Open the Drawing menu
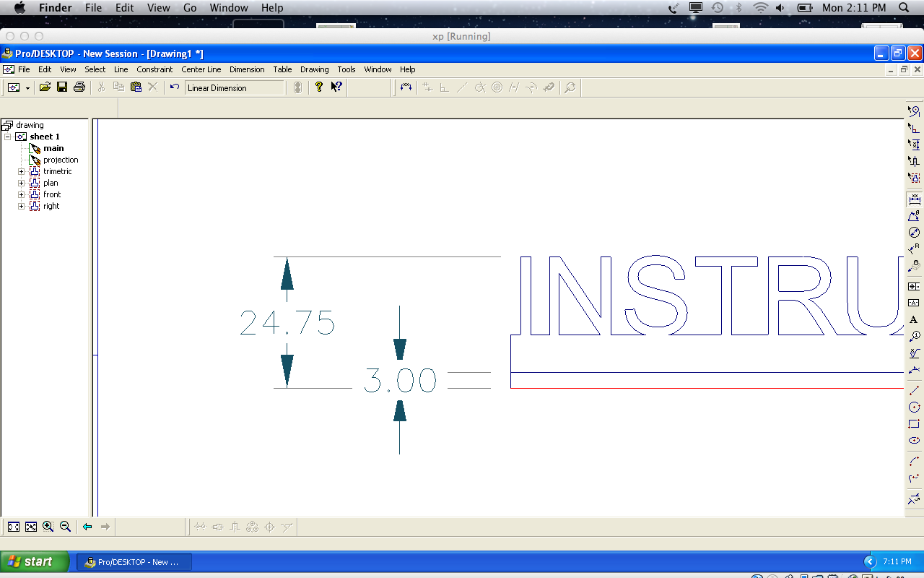This screenshot has height=578, width=924. click(314, 69)
